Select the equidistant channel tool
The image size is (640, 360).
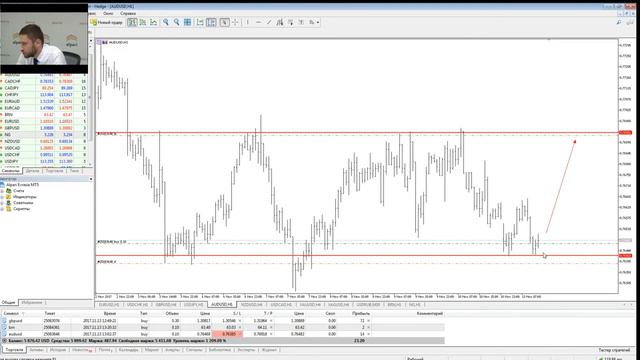pyautogui.click(x=280, y=22)
